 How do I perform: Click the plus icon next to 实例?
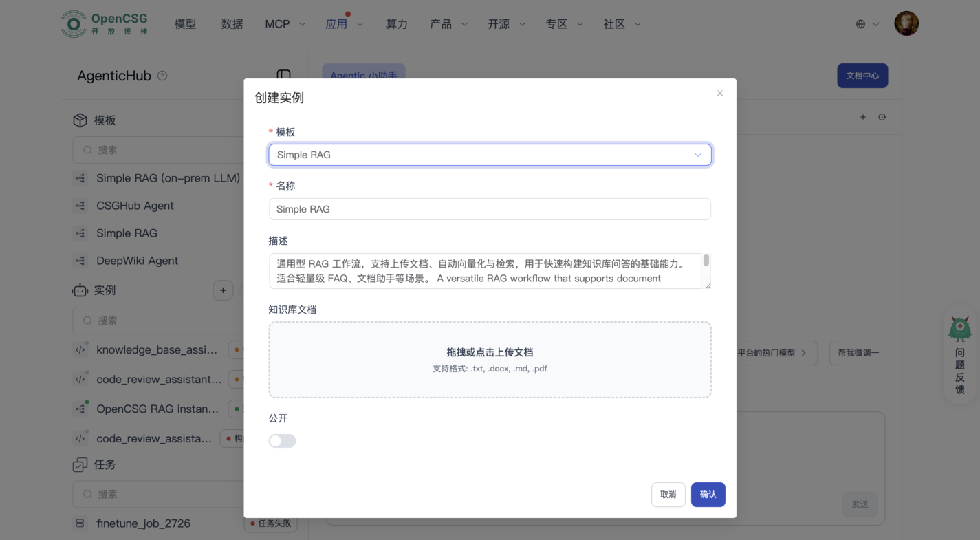pyautogui.click(x=223, y=290)
